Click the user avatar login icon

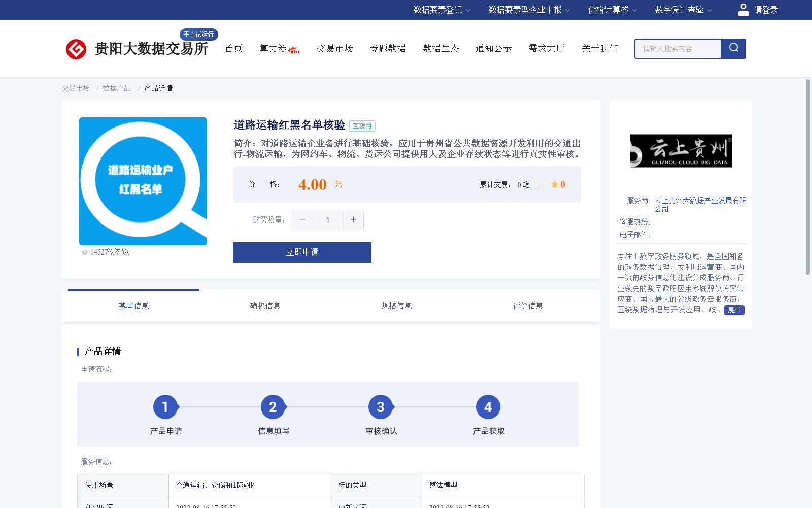743,10
